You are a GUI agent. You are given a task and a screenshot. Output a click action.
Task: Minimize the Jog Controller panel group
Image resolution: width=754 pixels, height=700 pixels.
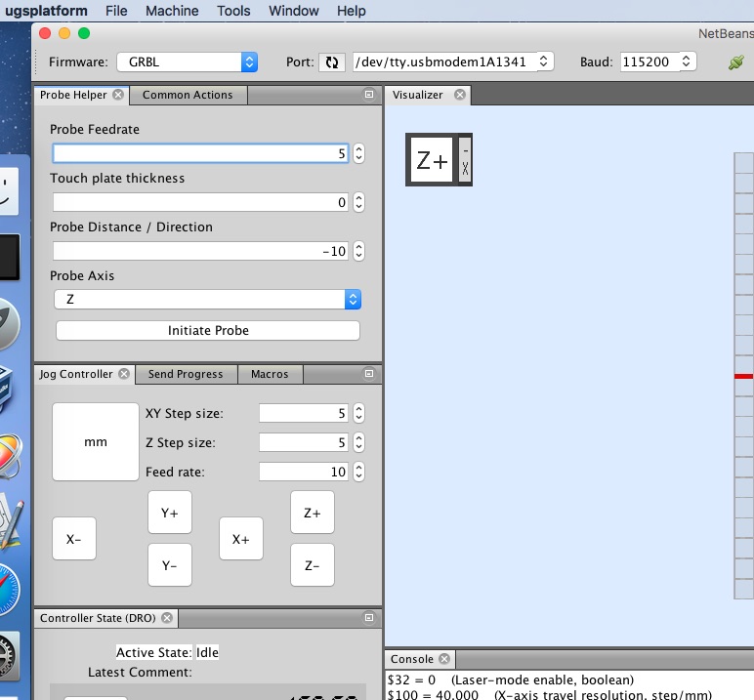pyautogui.click(x=369, y=374)
